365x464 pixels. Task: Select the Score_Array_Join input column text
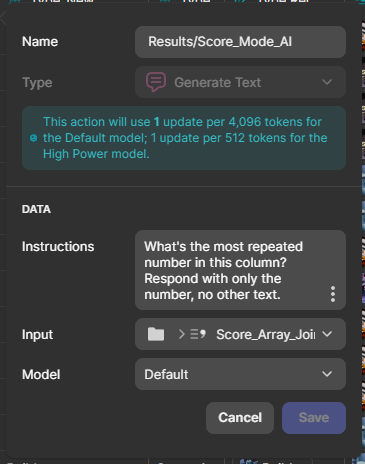point(265,334)
